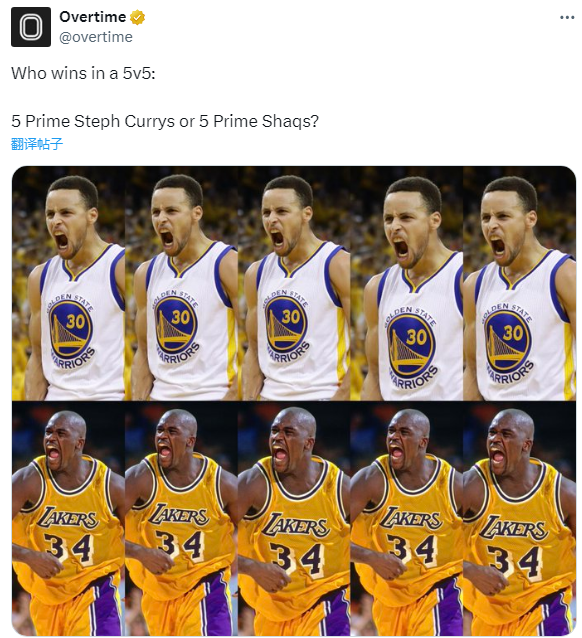Click the gold verified badge
This screenshot has width=582, height=638.
138,17
